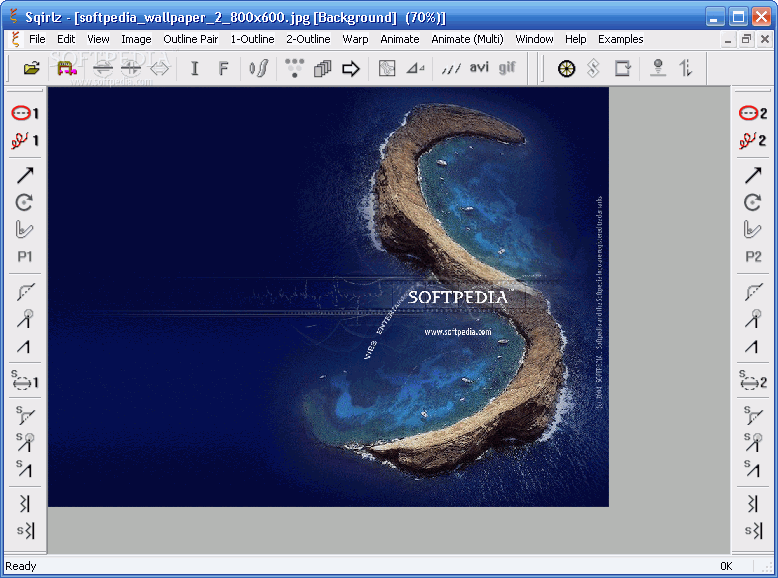This screenshot has height=578, width=778.
Task: Click the 'I' toolbar button
Action: (x=194, y=68)
